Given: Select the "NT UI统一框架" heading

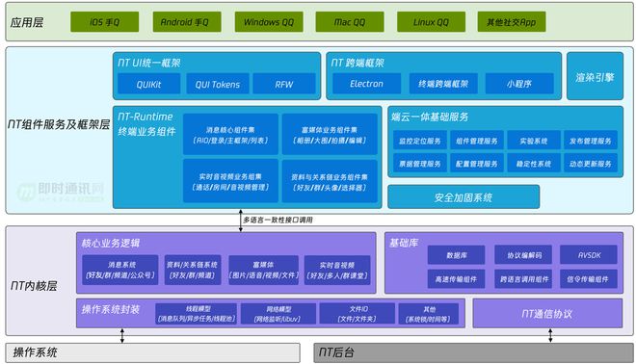Looking at the screenshot, I should (148, 63).
